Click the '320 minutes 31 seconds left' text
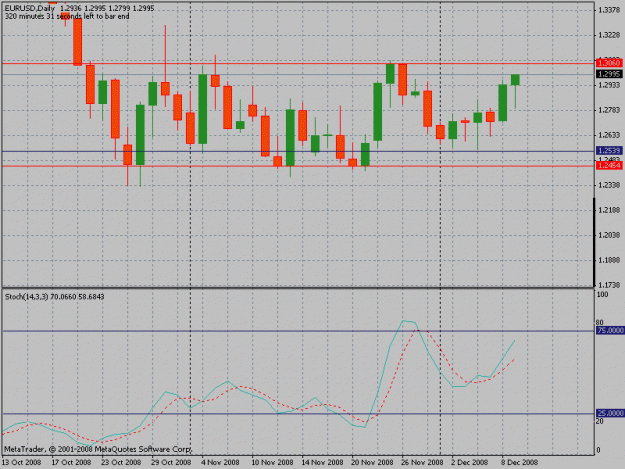 67,16
